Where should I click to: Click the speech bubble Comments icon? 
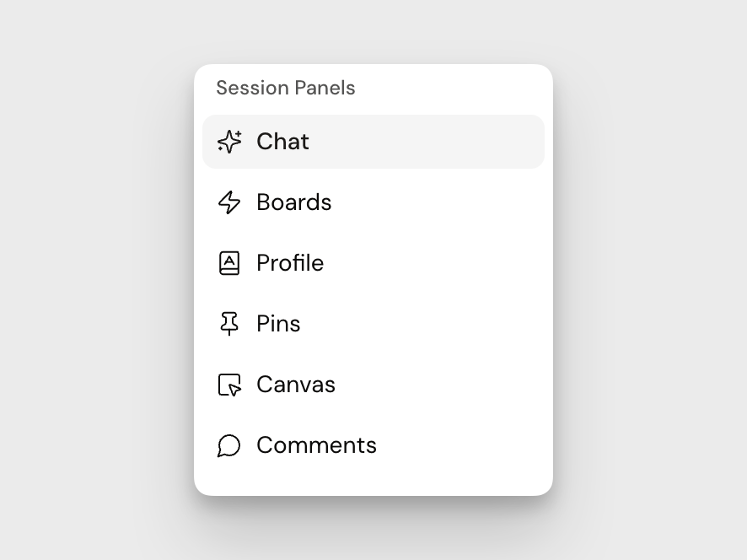229,445
